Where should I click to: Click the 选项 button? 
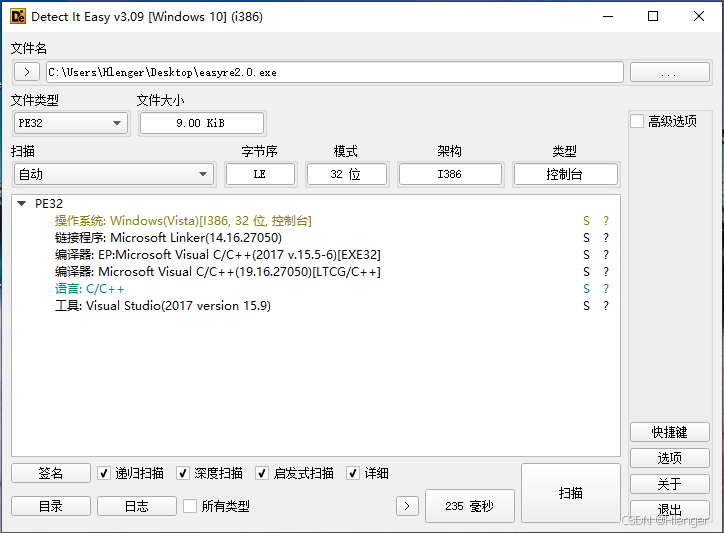[x=670, y=458]
